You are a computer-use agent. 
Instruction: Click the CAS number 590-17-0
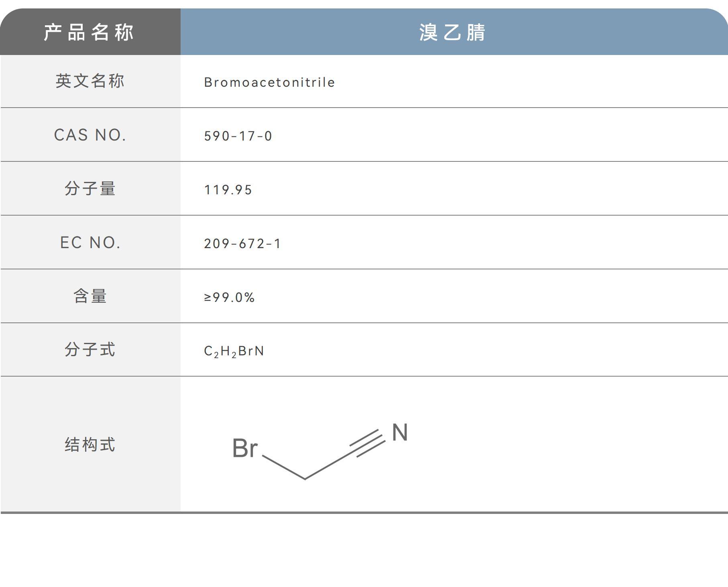point(238,136)
